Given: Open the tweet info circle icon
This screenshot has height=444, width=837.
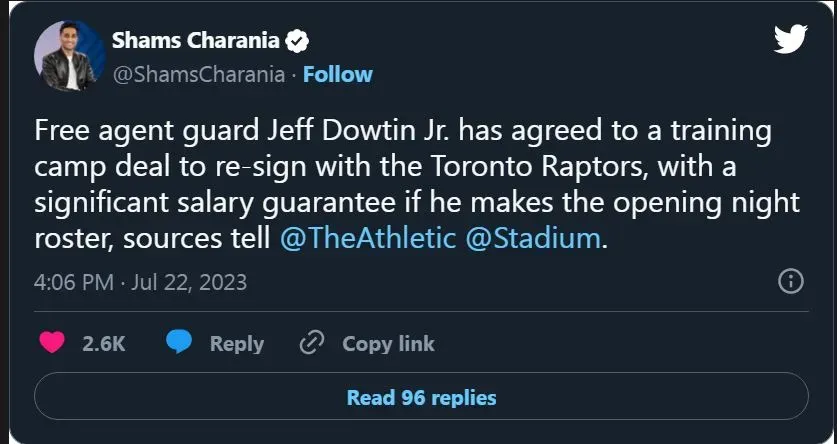Looking at the screenshot, I should (791, 281).
